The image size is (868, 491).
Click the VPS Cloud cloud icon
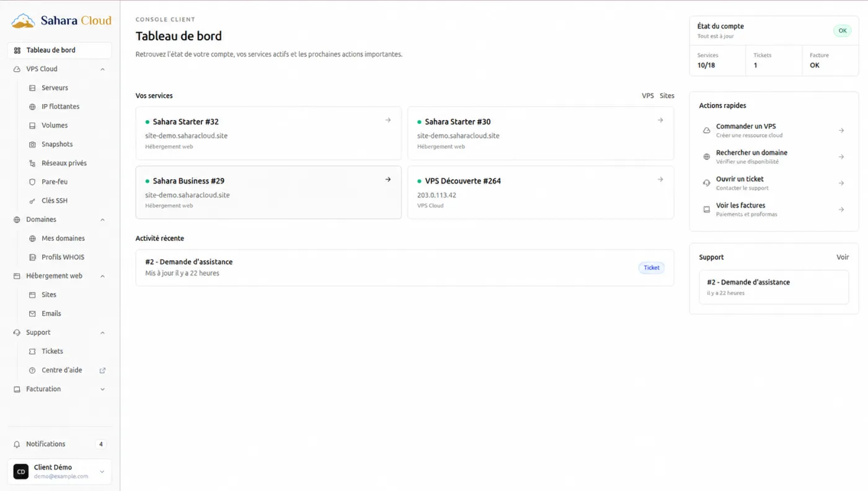tap(17, 69)
